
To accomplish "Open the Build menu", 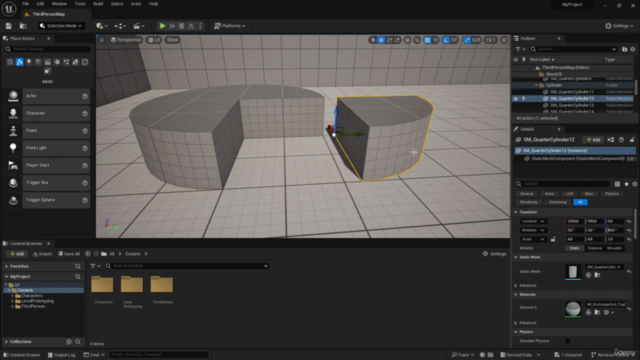I will [x=98, y=4].
